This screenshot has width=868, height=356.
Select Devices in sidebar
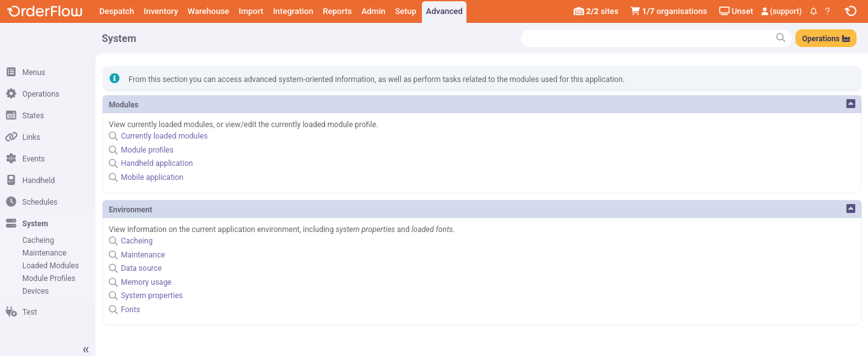[x=36, y=291]
